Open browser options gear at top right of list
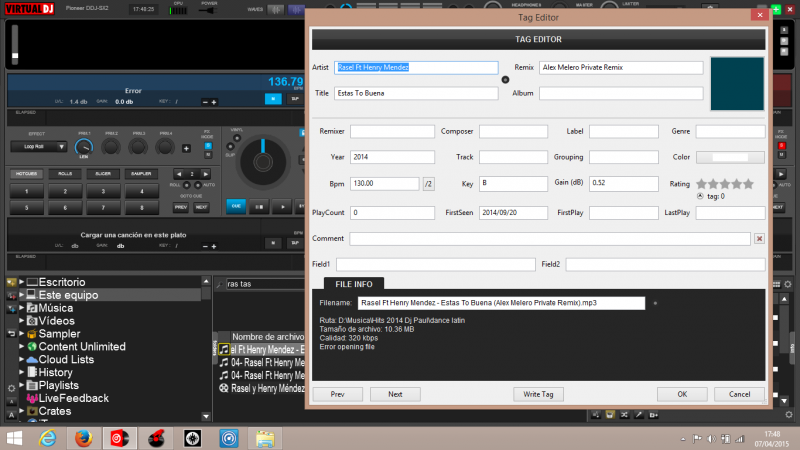Screen dimensions: 800x450 click(788, 284)
